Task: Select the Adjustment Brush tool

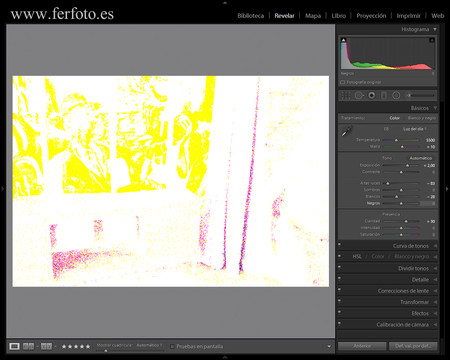Action: pyautogui.click(x=420, y=95)
